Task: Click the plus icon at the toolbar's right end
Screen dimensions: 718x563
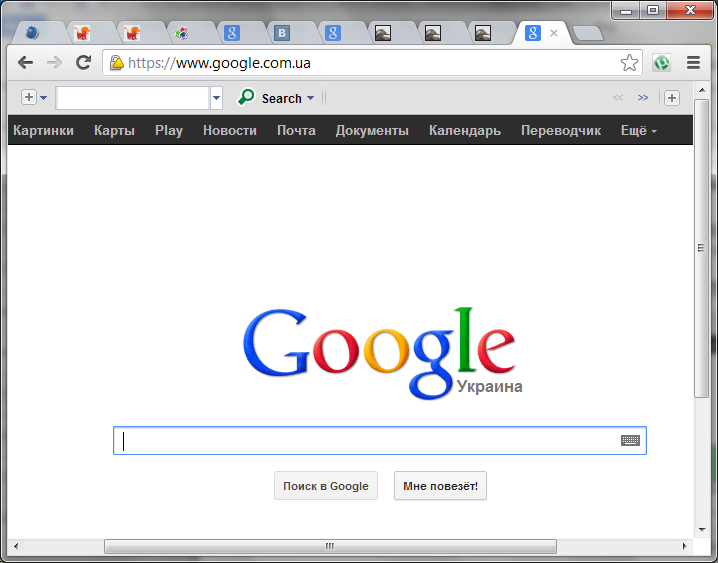Action: (672, 97)
